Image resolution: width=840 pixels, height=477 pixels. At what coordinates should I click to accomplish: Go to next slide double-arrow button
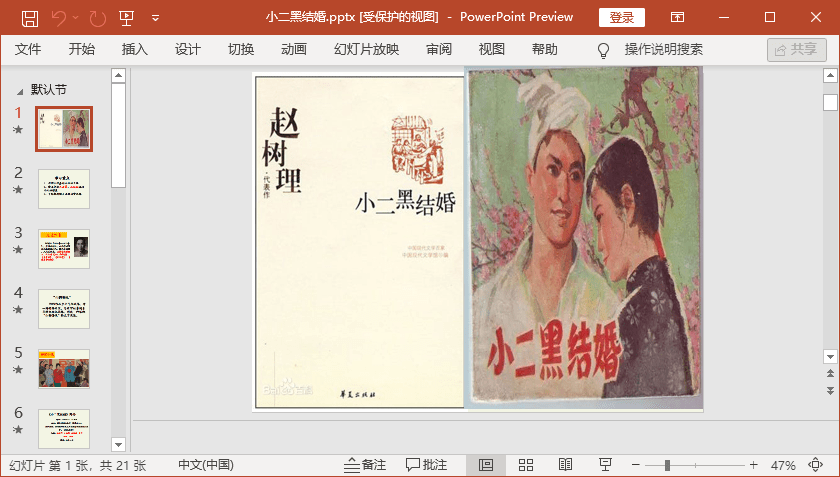830,391
